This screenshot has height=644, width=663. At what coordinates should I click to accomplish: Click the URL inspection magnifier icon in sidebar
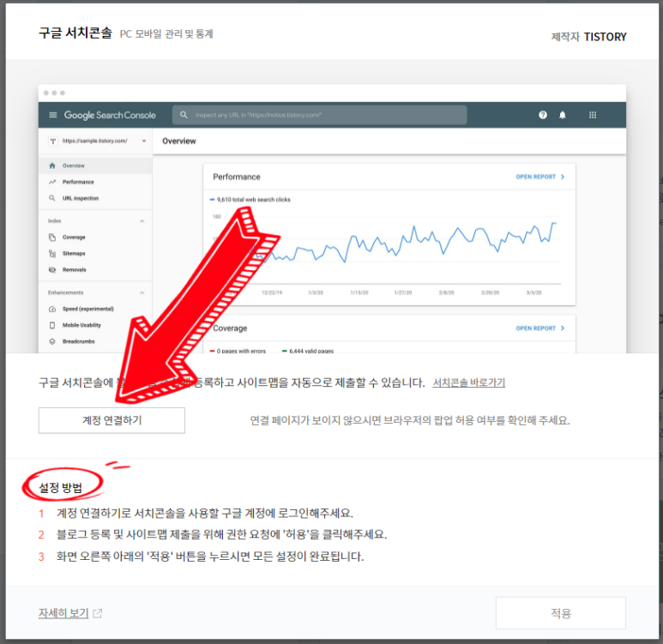pyautogui.click(x=52, y=198)
